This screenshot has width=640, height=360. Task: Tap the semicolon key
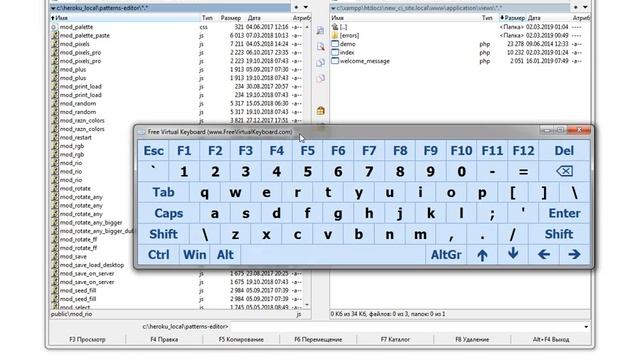click(492, 213)
